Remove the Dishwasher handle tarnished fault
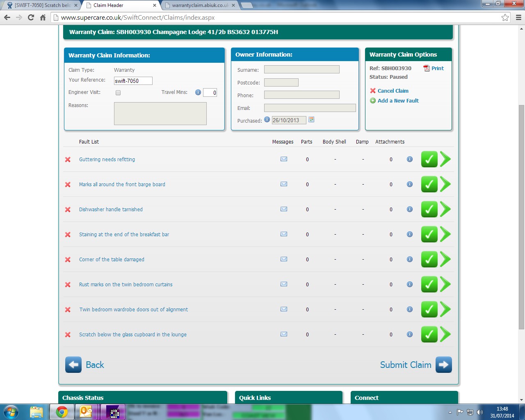Screen dimensions: 525x420 68,210
